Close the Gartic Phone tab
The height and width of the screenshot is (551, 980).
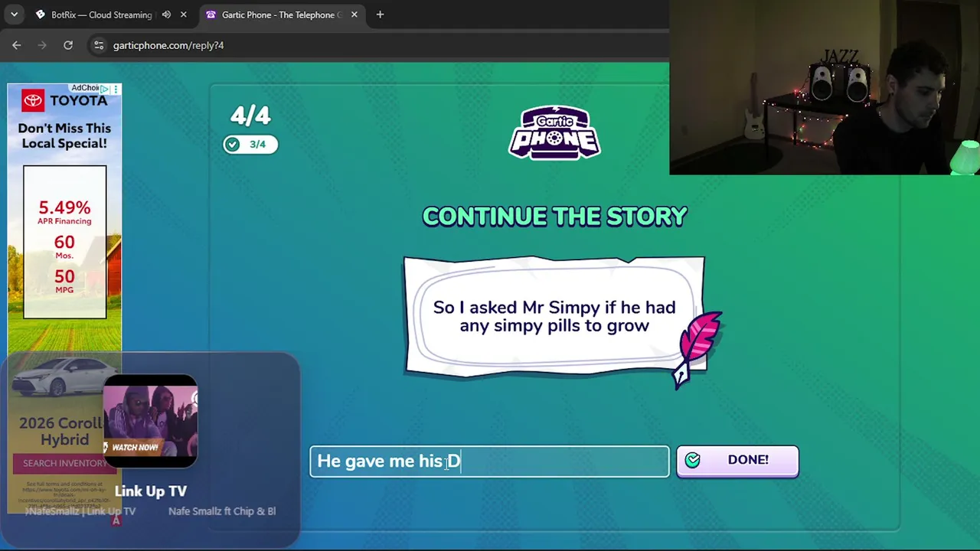coord(354,15)
